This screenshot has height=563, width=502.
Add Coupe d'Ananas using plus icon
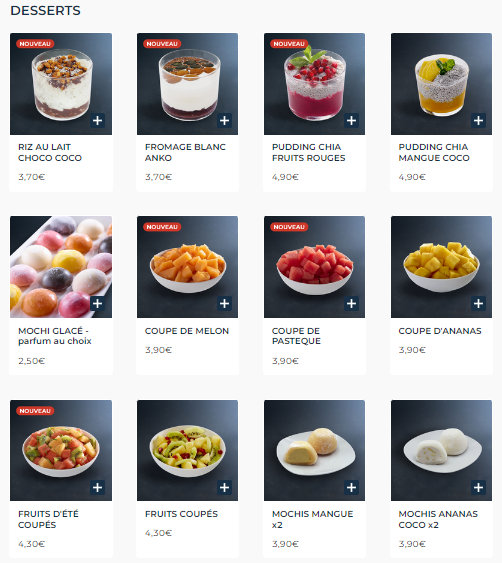[478, 304]
